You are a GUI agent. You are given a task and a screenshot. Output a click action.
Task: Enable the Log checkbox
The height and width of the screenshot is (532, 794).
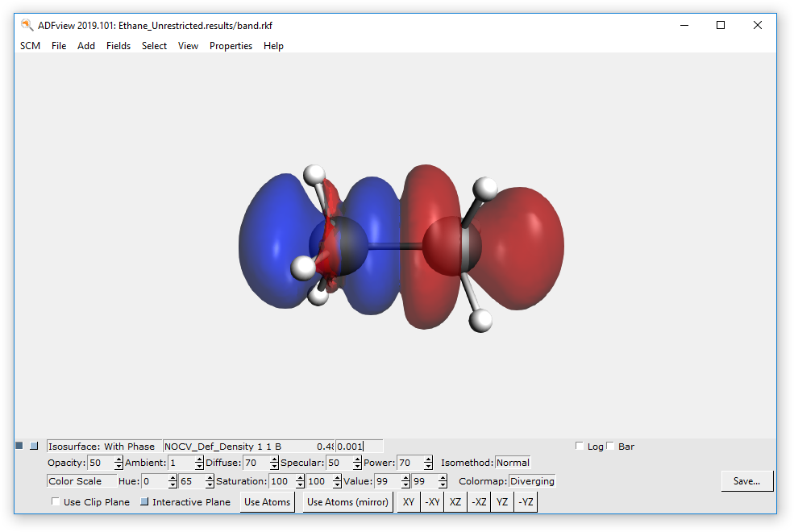pyautogui.click(x=579, y=445)
